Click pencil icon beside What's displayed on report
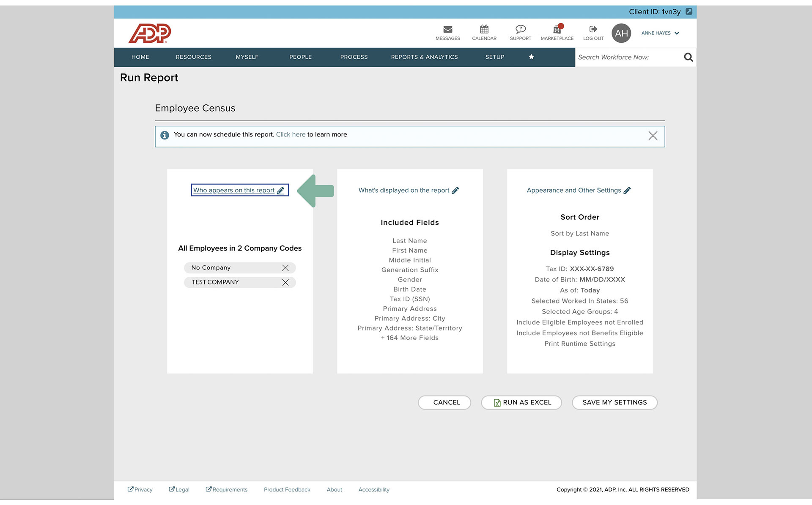Image resolution: width=812 pixels, height=505 pixels. click(x=455, y=191)
